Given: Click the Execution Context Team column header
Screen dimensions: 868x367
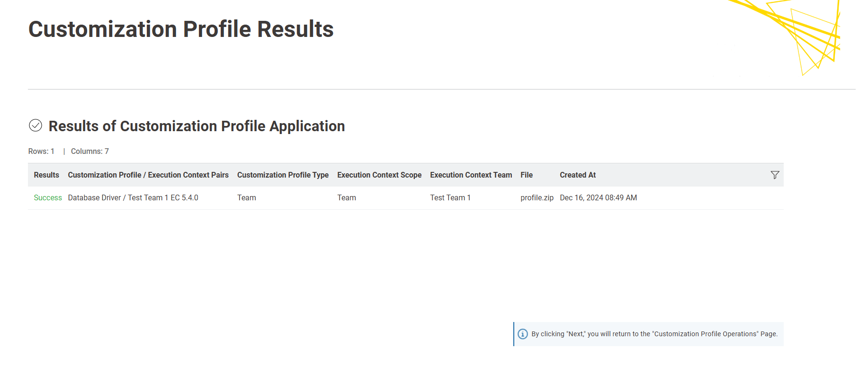Looking at the screenshot, I should pyautogui.click(x=471, y=175).
